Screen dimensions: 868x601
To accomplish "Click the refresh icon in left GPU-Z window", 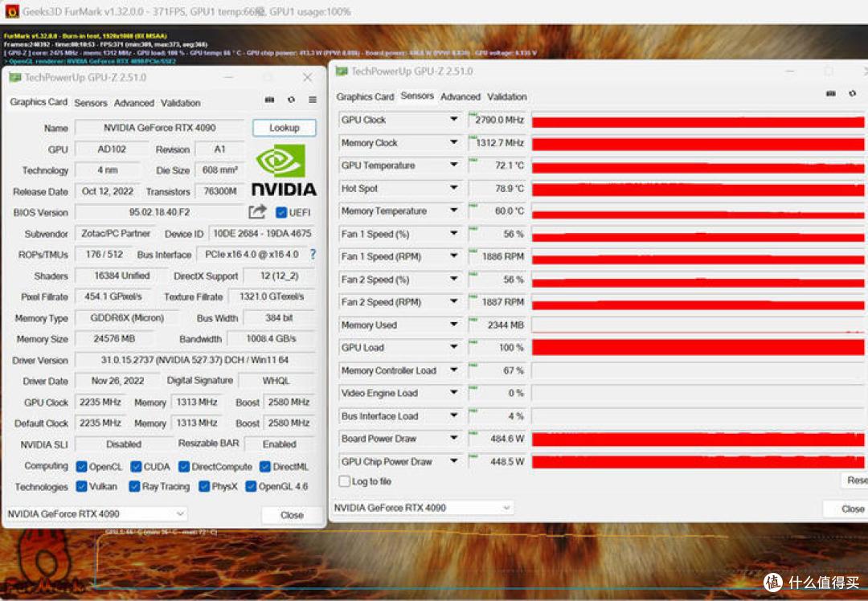I will (291, 100).
